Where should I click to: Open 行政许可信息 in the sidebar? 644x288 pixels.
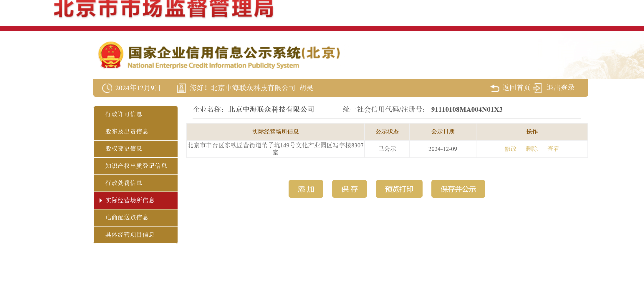point(136,114)
